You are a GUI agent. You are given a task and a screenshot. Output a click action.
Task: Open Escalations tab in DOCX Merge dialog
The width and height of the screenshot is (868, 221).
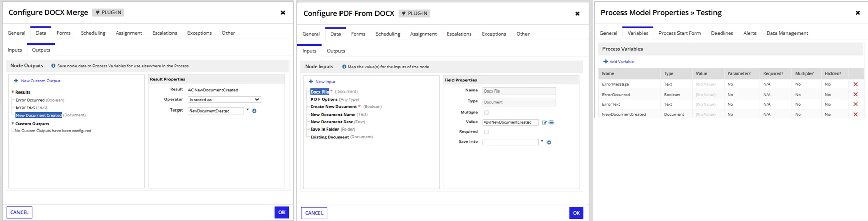[164, 33]
